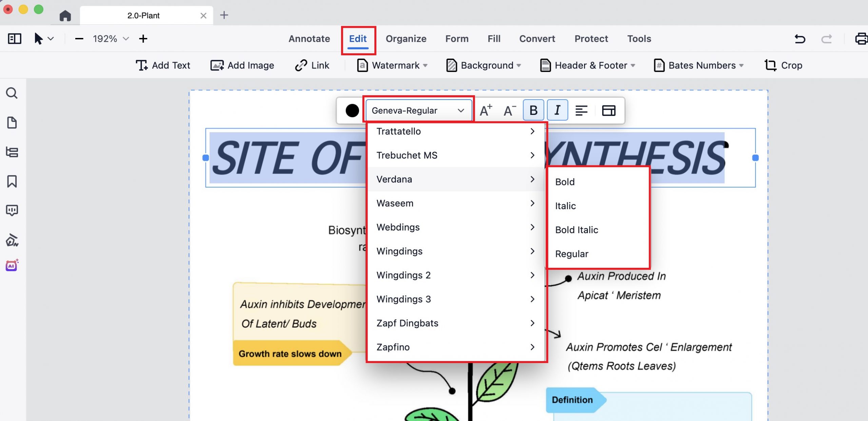Click the right text box resize handle

[755, 158]
